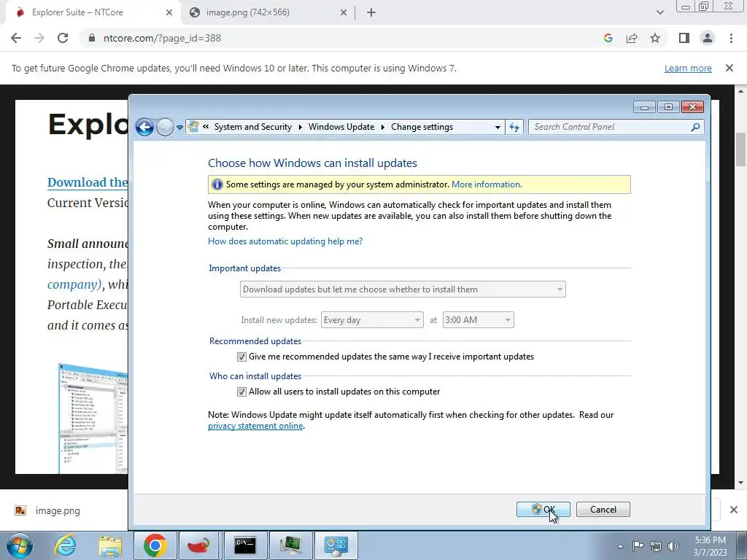This screenshot has width=747, height=560.
Task: Click the site lock icon in Chrome address bar
Action: 91,38
